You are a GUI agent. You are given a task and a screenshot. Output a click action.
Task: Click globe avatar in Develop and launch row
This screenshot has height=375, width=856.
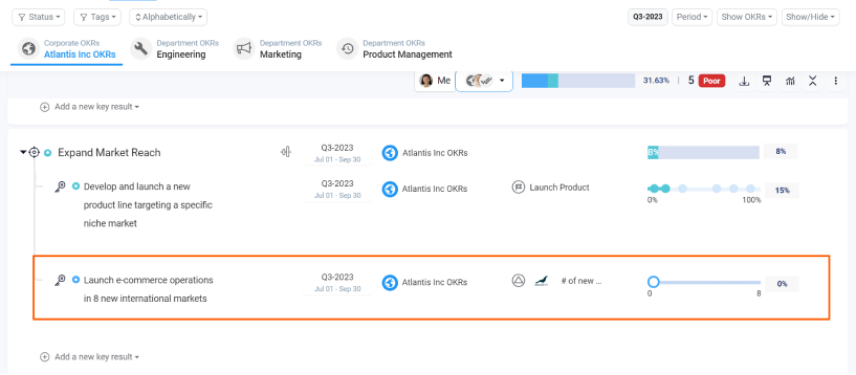(389, 189)
